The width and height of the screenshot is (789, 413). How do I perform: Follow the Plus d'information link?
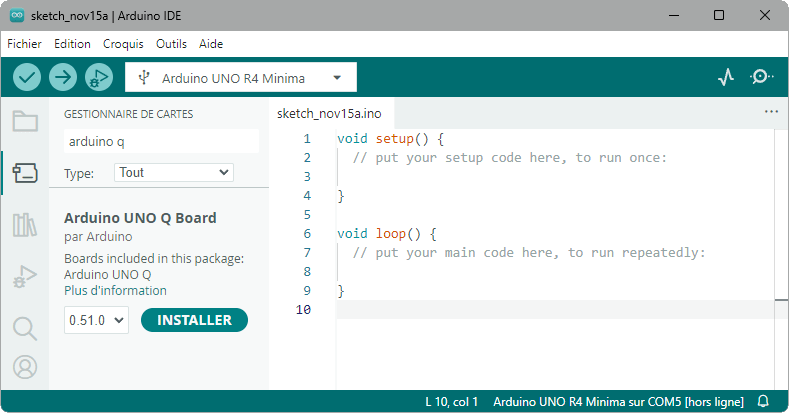coord(115,291)
